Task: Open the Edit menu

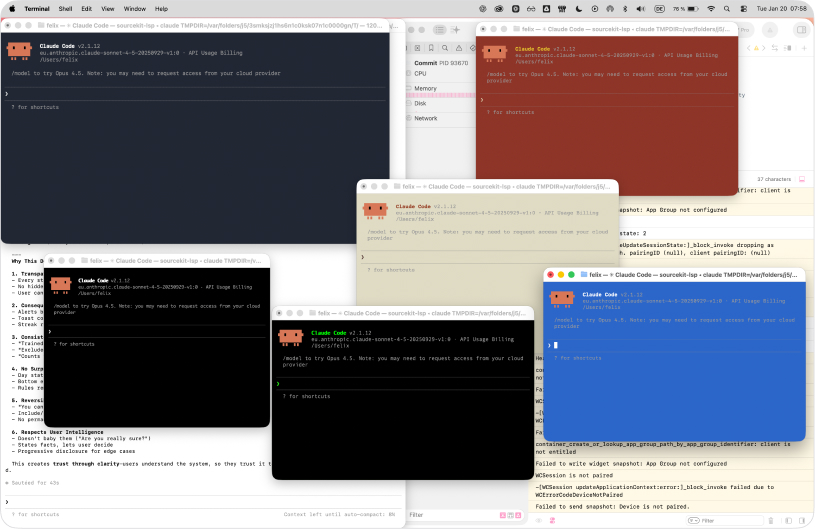Action: tap(87, 9)
